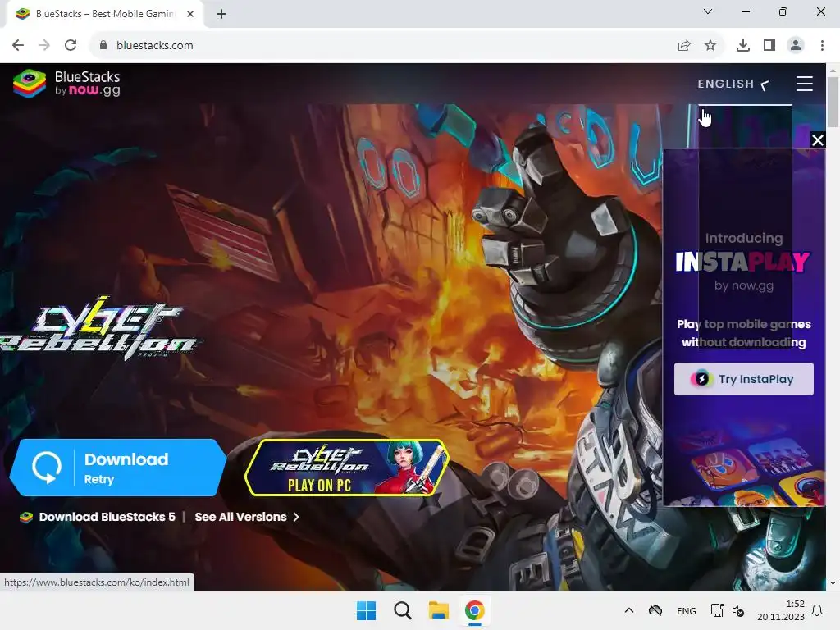Click the network icon in the system tray
The width and height of the screenshot is (840, 630).
[x=716, y=610]
